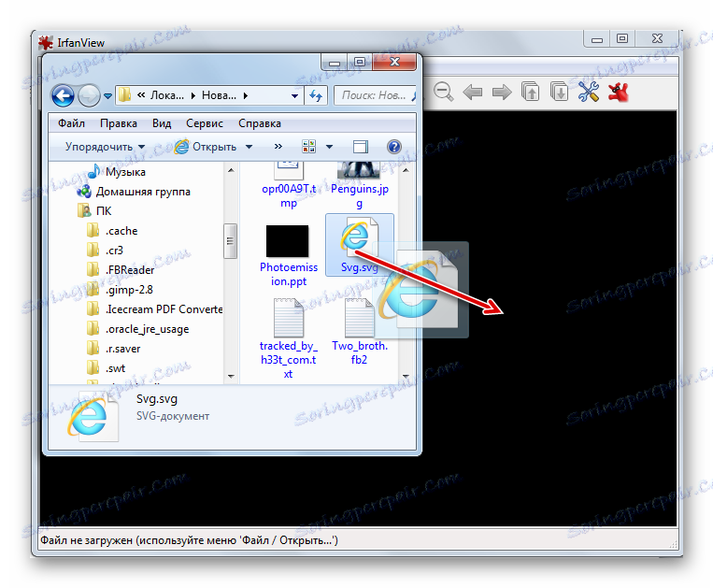Open the Сервис menu
Screen dimensions: 713x588
pos(204,123)
